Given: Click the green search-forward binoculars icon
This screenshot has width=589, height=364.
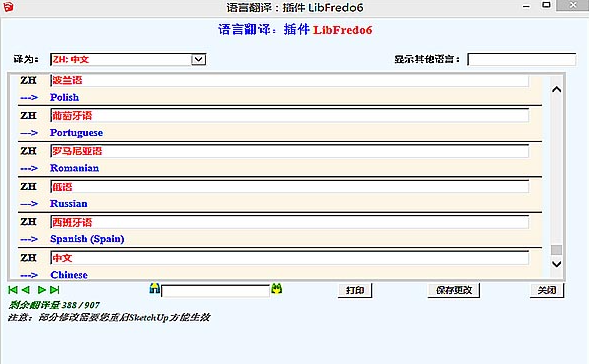Looking at the screenshot, I should (277, 288).
